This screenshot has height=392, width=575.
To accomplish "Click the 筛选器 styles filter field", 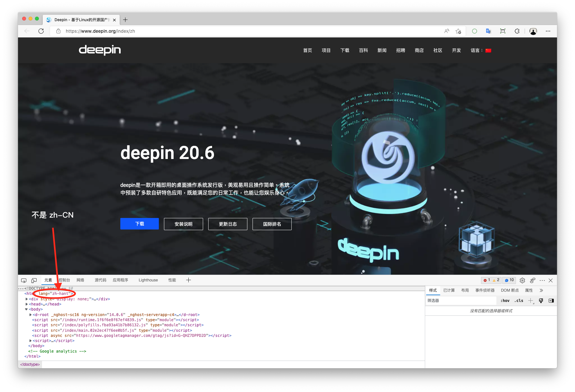I will tap(461, 301).
